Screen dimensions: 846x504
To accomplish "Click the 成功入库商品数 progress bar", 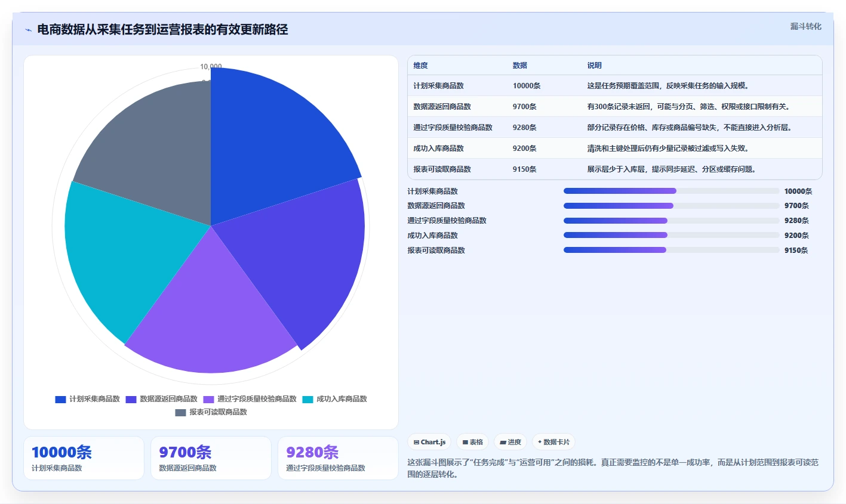I will pos(672,235).
